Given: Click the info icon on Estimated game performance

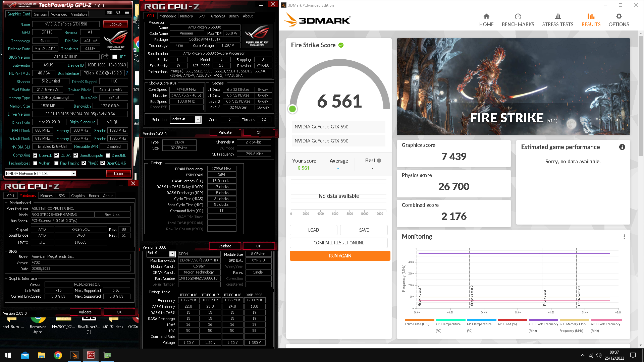Looking at the screenshot, I should click(622, 147).
